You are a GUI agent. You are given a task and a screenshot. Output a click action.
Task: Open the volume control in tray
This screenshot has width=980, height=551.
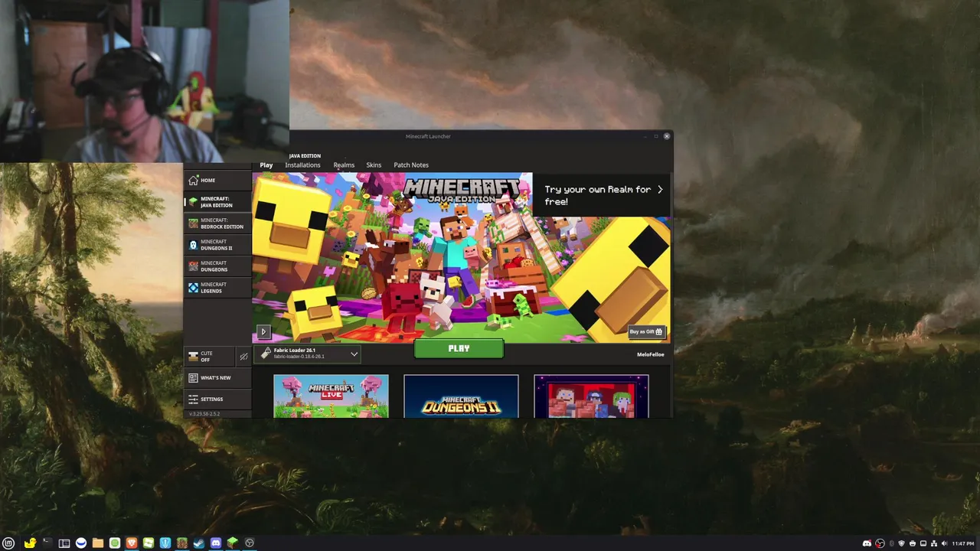[x=944, y=543]
